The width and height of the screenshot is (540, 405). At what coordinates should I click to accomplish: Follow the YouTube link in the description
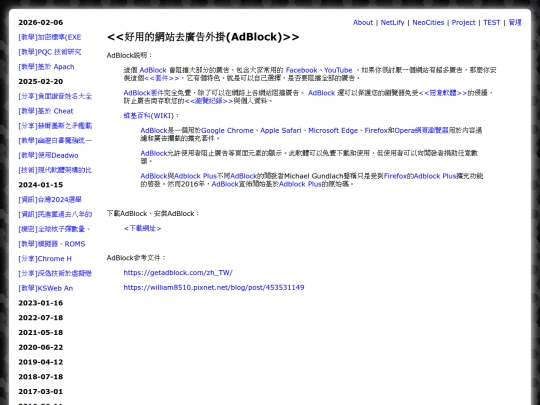[x=338, y=70]
